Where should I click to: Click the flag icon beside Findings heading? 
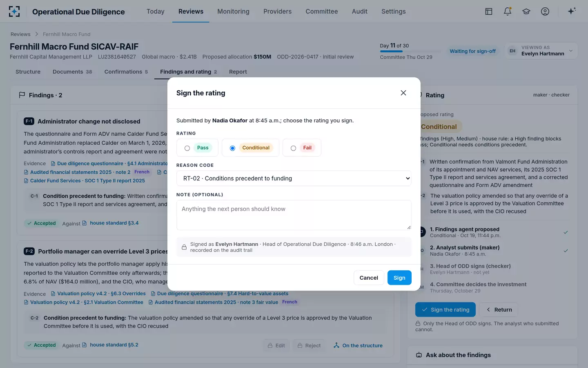[22, 95]
